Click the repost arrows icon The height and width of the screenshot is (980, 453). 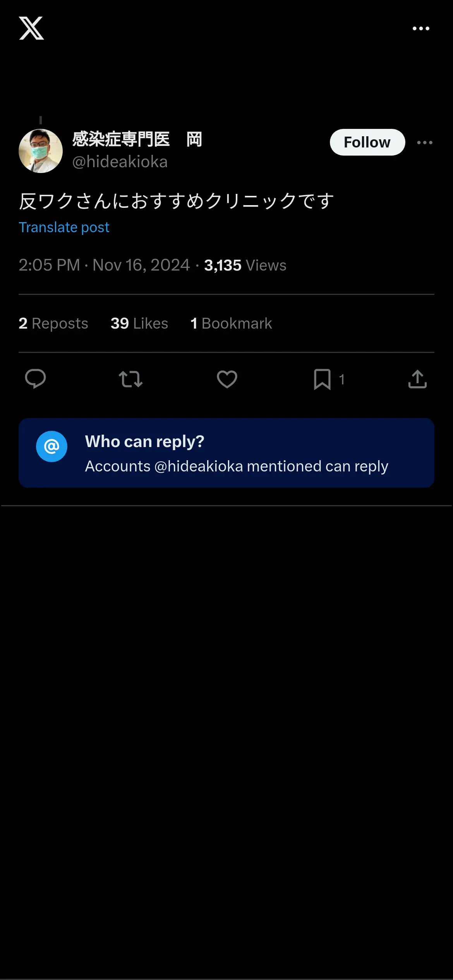pos(130,379)
